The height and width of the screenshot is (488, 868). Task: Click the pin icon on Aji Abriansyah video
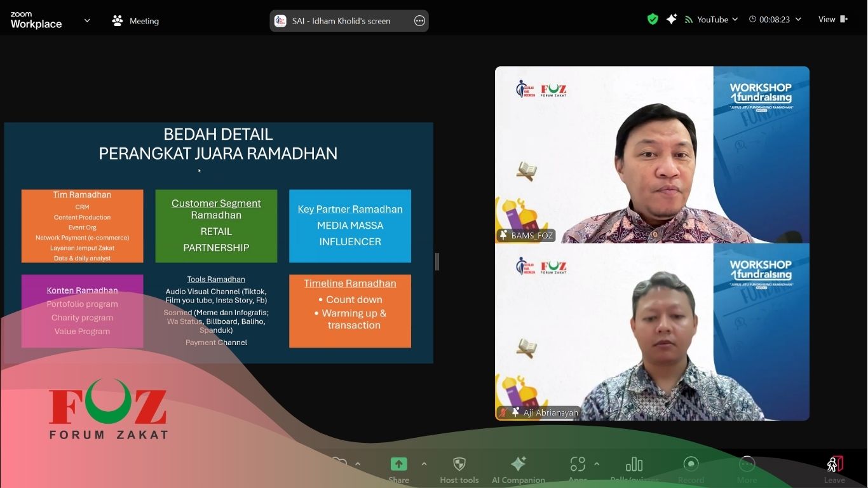click(515, 412)
